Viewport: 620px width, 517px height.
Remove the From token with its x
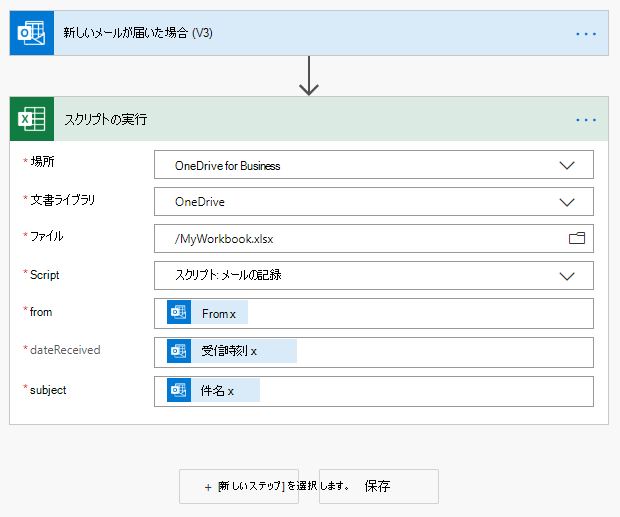click(x=233, y=315)
